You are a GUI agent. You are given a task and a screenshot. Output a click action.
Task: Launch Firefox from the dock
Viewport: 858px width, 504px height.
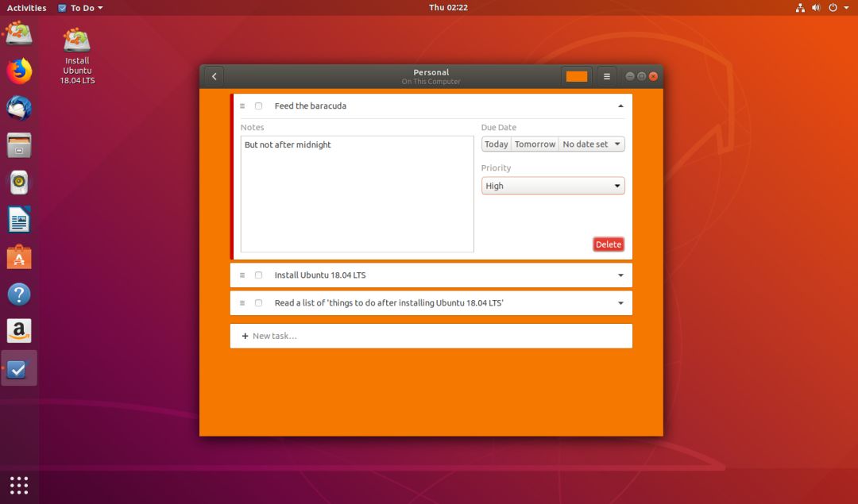click(19, 71)
